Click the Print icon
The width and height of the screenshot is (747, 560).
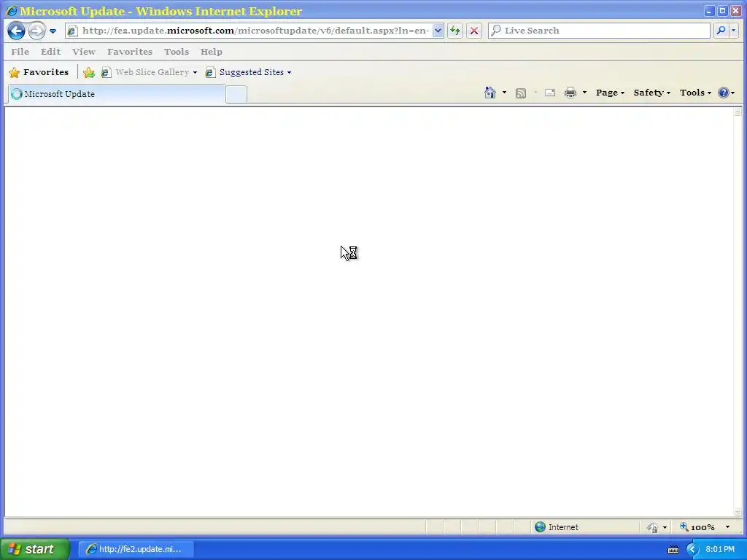(x=570, y=93)
